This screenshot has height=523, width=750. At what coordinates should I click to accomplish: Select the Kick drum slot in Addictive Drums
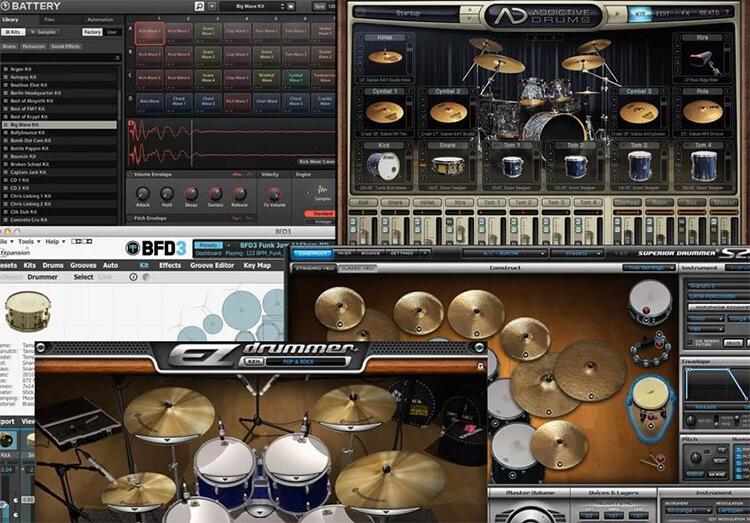[x=385, y=163]
